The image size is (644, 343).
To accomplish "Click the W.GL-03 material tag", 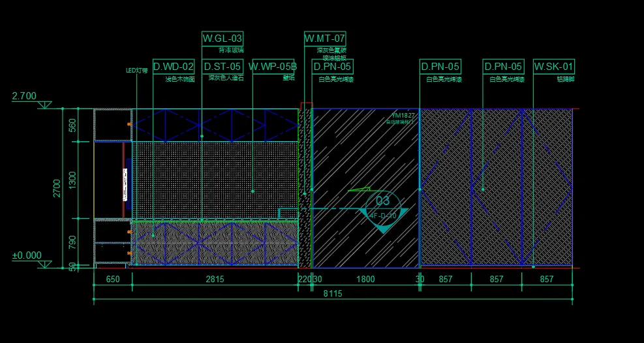I will tap(222, 39).
